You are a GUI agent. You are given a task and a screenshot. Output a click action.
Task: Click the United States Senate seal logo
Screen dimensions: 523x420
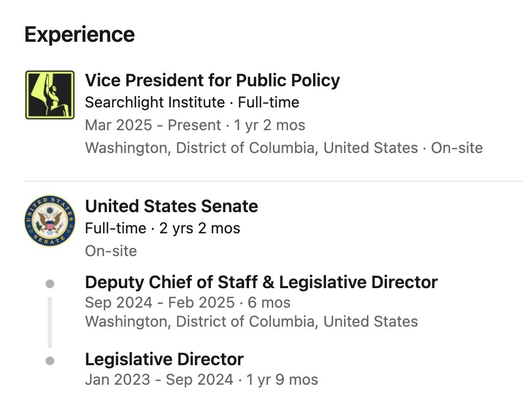[x=50, y=220]
